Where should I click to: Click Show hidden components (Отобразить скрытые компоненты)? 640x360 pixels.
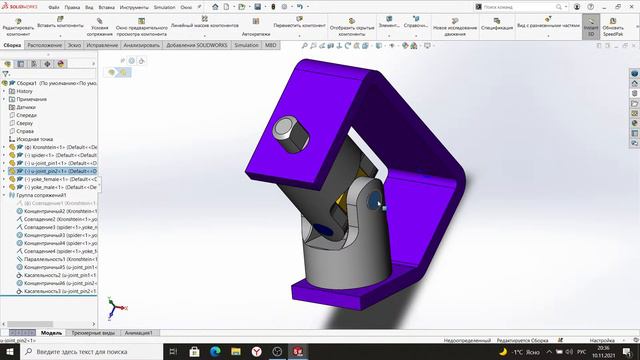click(351, 27)
